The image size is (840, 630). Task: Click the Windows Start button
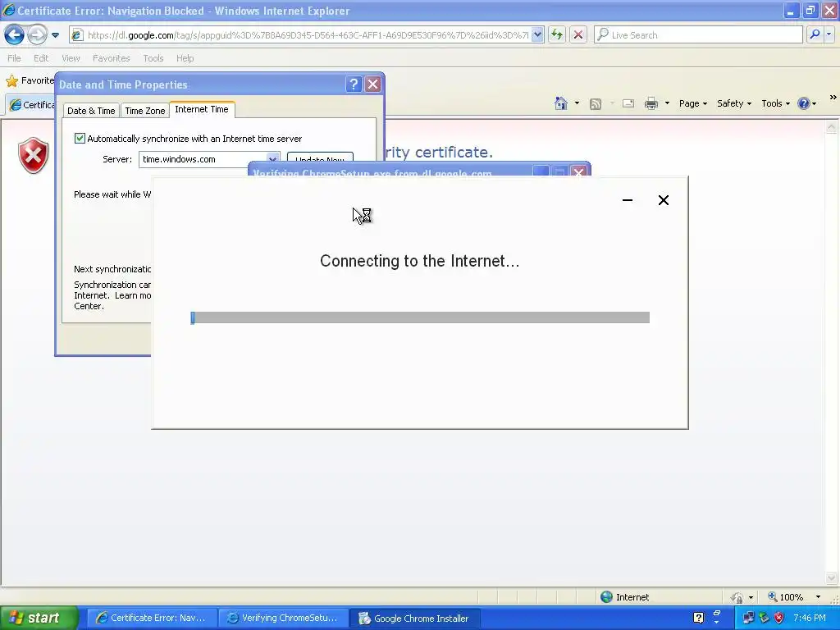[39, 619]
